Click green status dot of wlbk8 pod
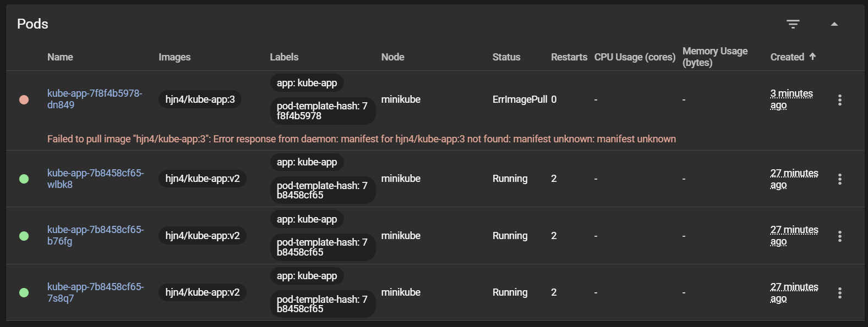Screen dimensions: 868x327 click(x=24, y=179)
